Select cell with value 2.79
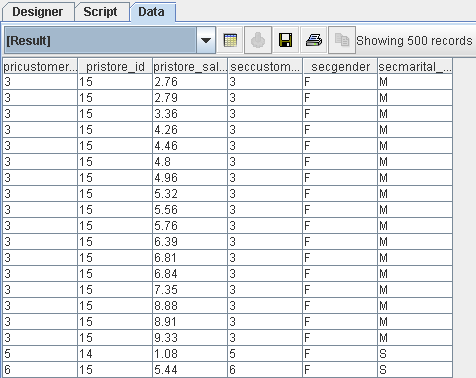 (190, 98)
